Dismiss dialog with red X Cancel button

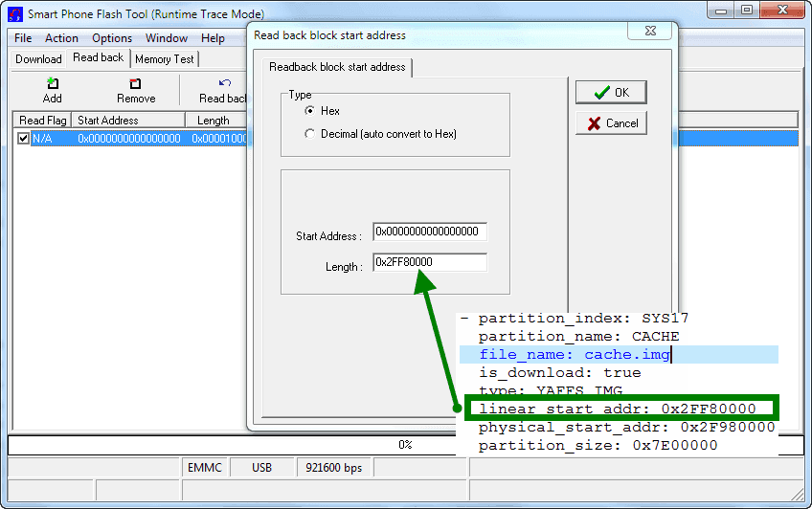point(611,123)
